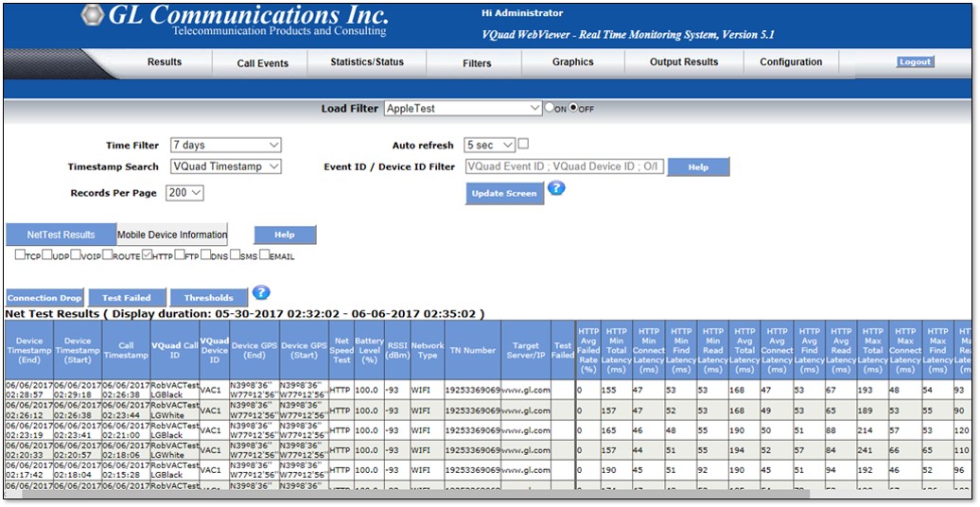Click the Test Failed button

[x=126, y=298]
